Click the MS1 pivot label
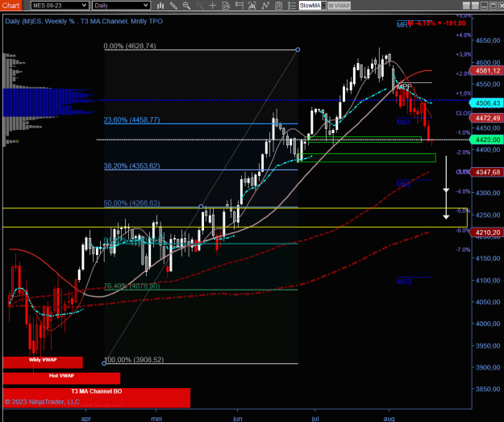The image size is (504, 422). pos(404,122)
